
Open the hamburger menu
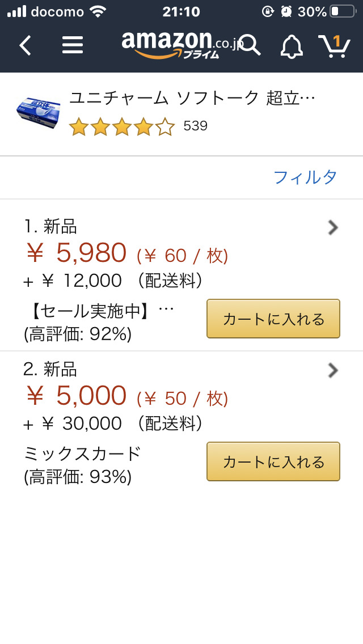(73, 45)
